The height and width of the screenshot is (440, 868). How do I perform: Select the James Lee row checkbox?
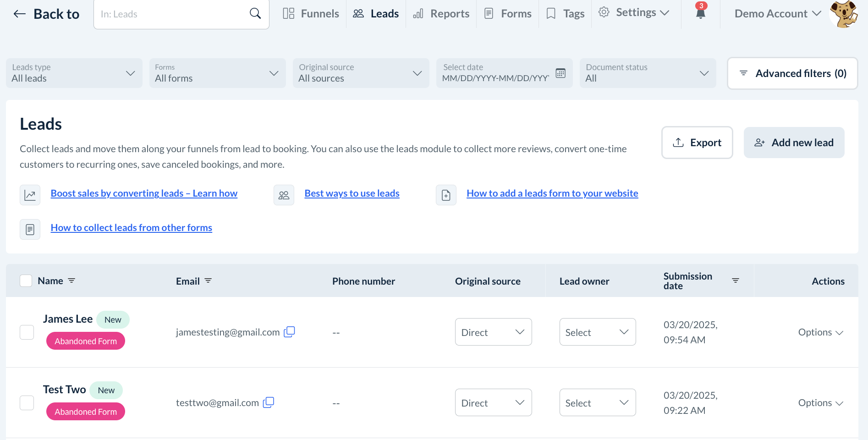(x=27, y=332)
